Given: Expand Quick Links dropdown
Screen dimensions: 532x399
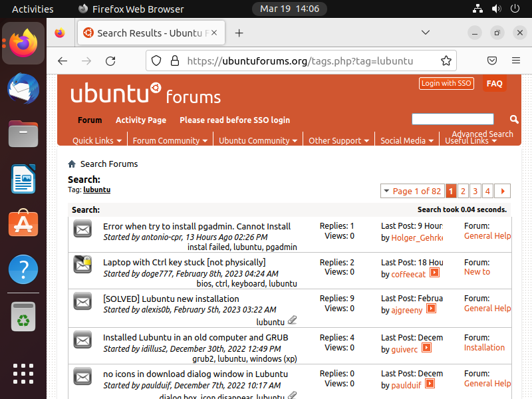Looking at the screenshot, I should click(x=96, y=140).
